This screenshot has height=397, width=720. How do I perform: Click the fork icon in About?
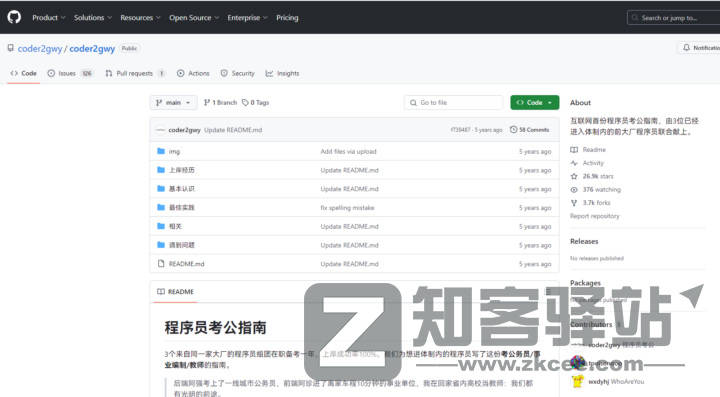click(574, 203)
